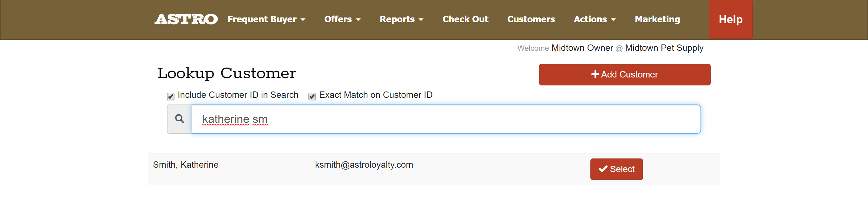Viewport: 868px width, 215px height.
Task: Click the customer search input field
Action: (x=446, y=119)
